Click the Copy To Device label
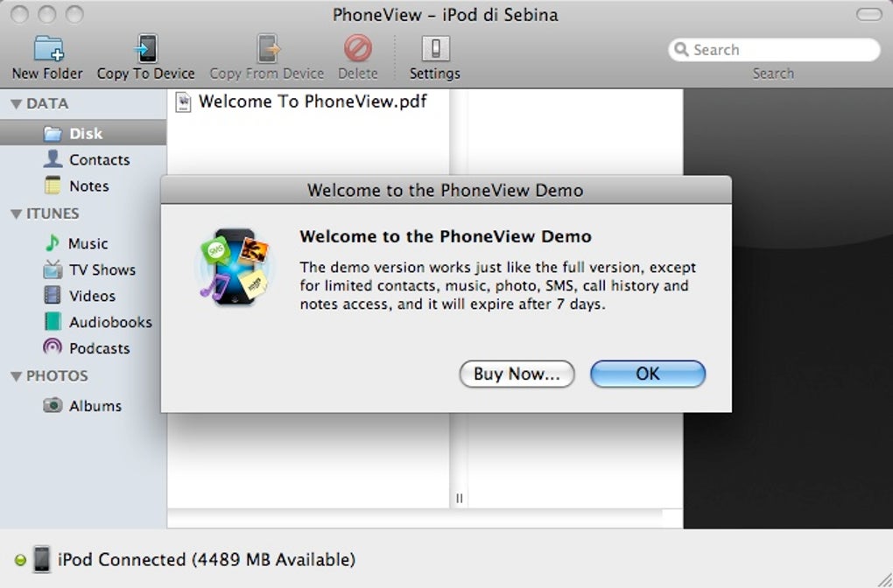The height and width of the screenshot is (588, 893). (146, 74)
